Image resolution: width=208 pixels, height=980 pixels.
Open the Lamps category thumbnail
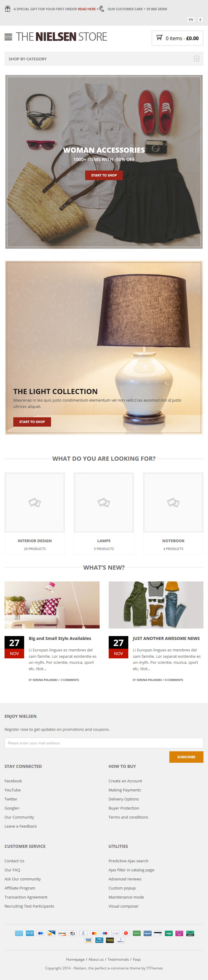tap(104, 503)
